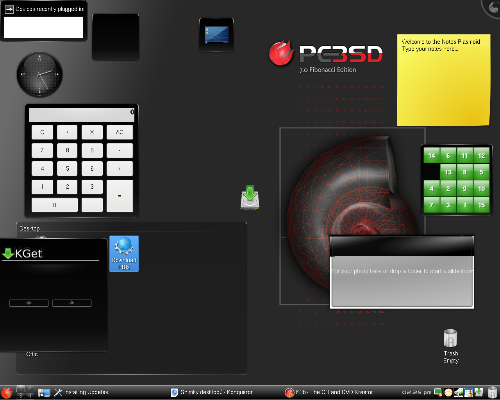Click calculator digit 2
This screenshot has height=400, width=500.
pyautogui.click(x=67, y=187)
